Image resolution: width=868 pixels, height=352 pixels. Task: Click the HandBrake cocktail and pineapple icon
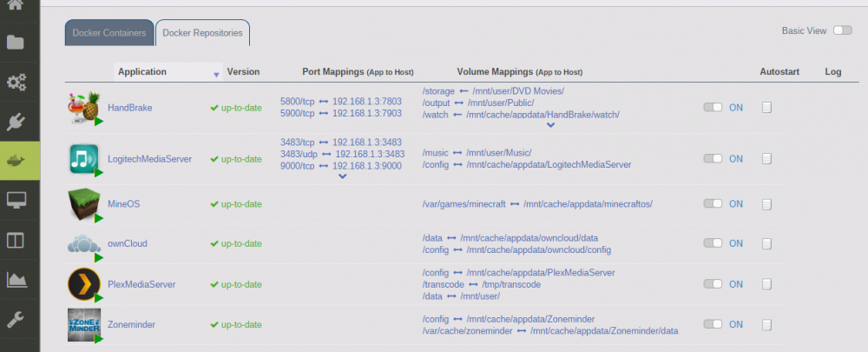(83, 107)
